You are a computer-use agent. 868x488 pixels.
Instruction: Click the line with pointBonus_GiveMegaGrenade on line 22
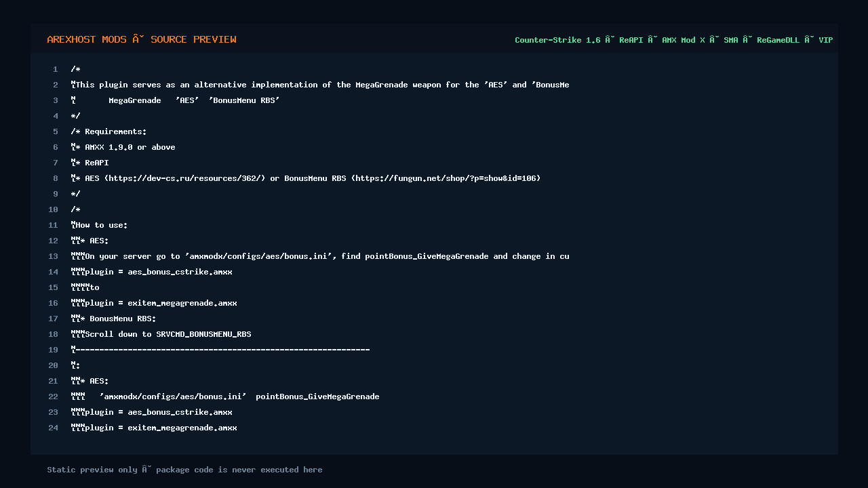(x=225, y=396)
